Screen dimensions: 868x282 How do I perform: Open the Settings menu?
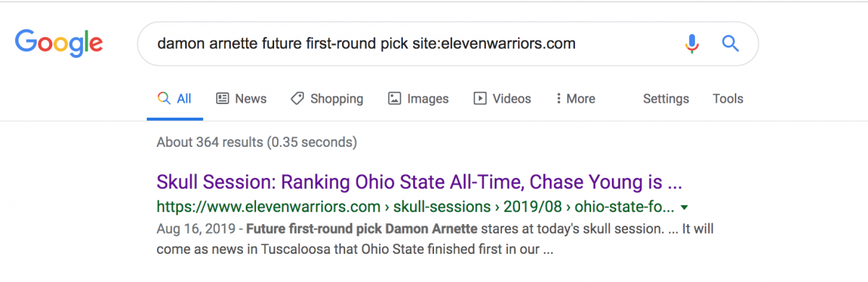coord(665,99)
